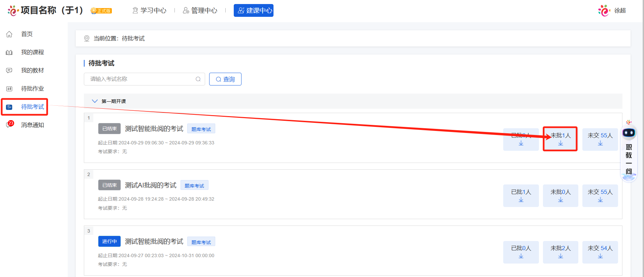644x277 pixels.
Task: Click 未交 54人 for third exam
Action: 600,252
